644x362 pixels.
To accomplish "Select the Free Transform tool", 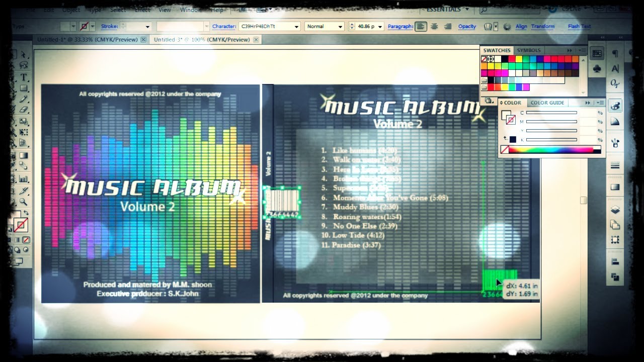I will point(24,132).
